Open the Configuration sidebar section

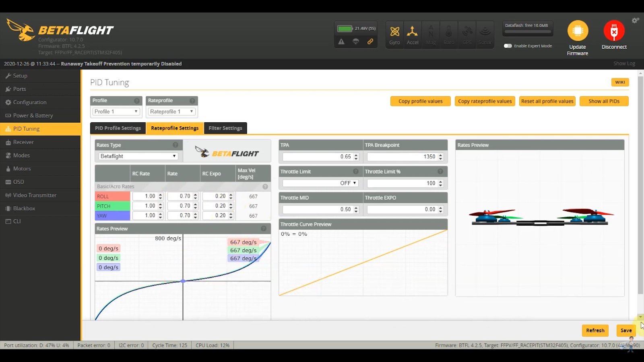point(40,102)
